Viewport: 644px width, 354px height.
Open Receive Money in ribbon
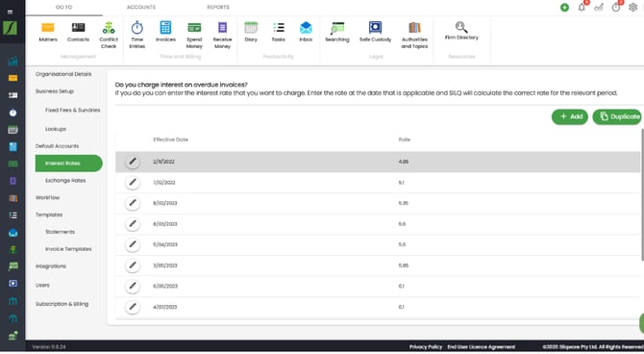pyautogui.click(x=222, y=35)
